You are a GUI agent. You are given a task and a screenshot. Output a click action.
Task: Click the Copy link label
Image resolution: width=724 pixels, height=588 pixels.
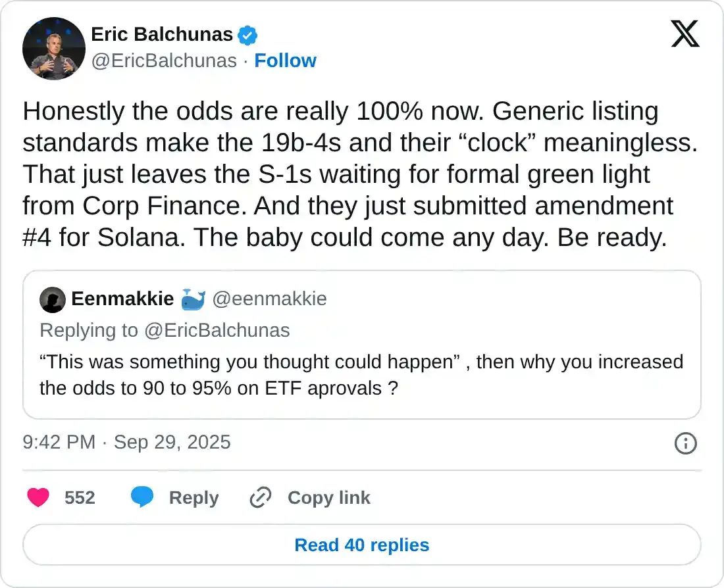click(328, 498)
